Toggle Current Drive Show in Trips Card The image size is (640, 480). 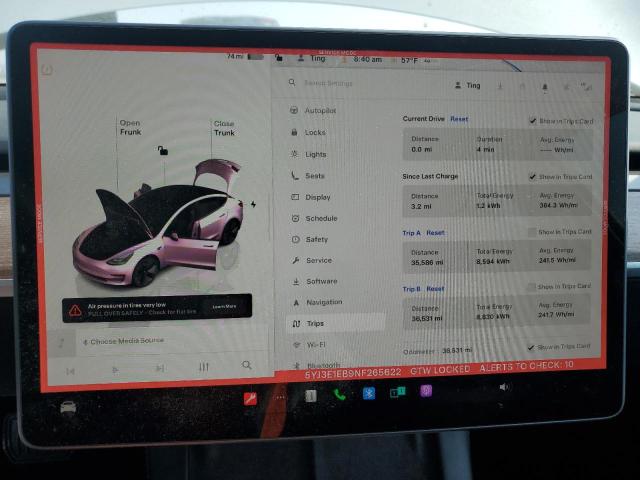pyautogui.click(x=532, y=120)
